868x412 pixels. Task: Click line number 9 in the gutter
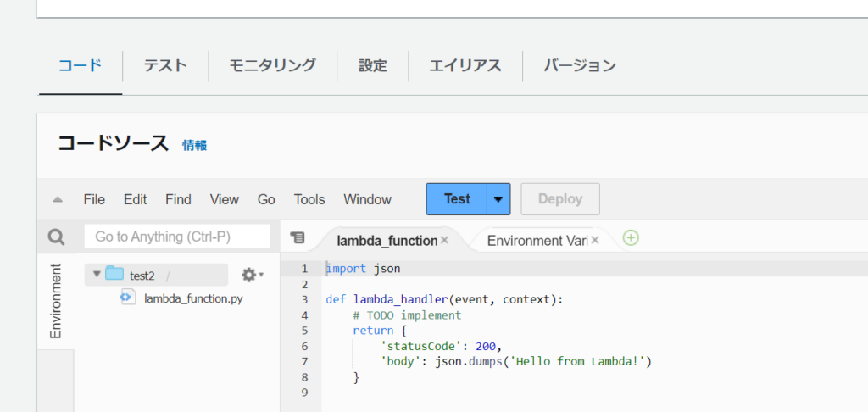pos(304,393)
